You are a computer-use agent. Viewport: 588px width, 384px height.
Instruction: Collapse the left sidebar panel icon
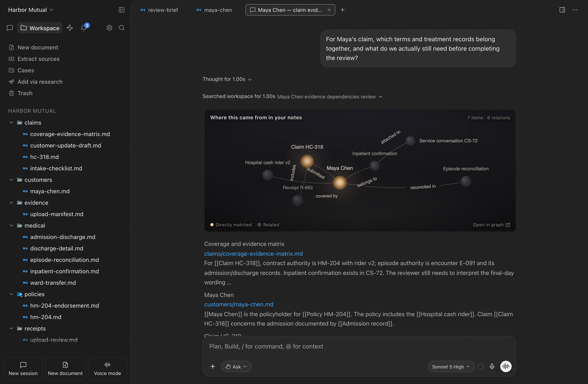click(x=121, y=10)
